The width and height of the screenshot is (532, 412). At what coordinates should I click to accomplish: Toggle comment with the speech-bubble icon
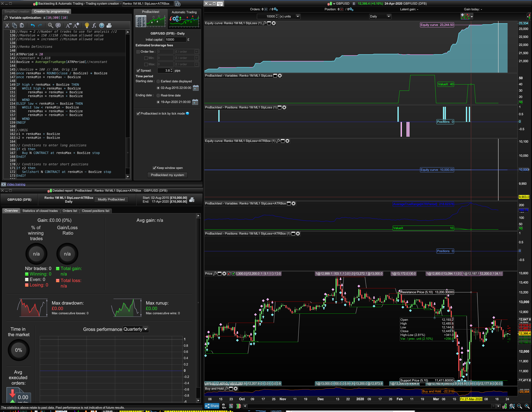pyautogui.click(x=58, y=25)
